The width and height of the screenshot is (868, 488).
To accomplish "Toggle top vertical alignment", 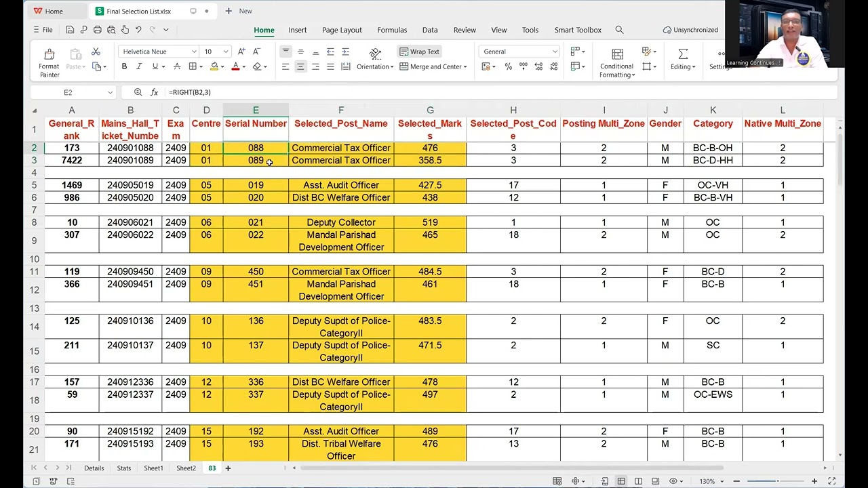I will pos(285,52).
